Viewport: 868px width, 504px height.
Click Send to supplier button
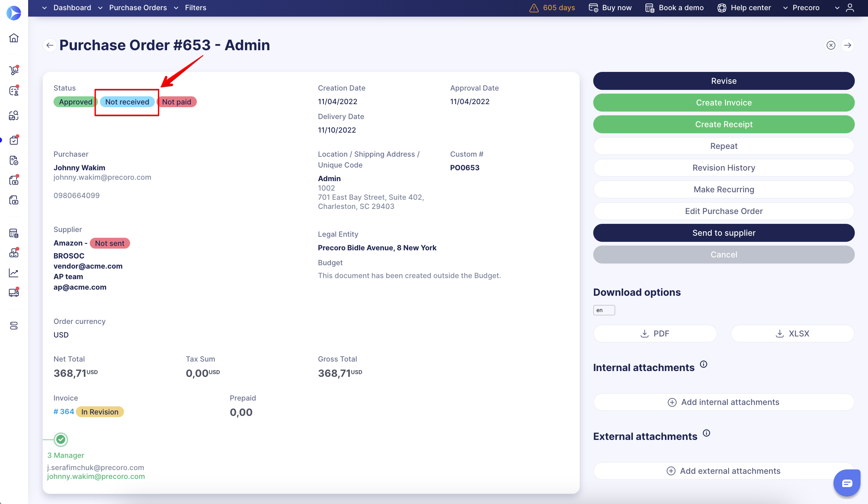pyautogui.click(x=723, y=233)
